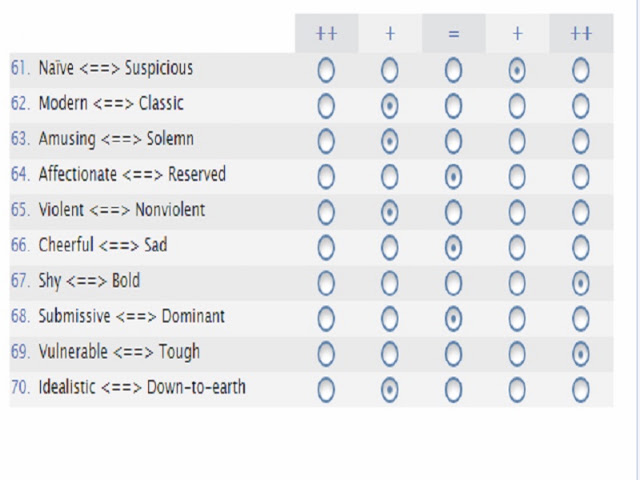Select strongly Submissive (leftmost ++) for question 68
Viewport: 640px width, 480px height.
point(326,318)
